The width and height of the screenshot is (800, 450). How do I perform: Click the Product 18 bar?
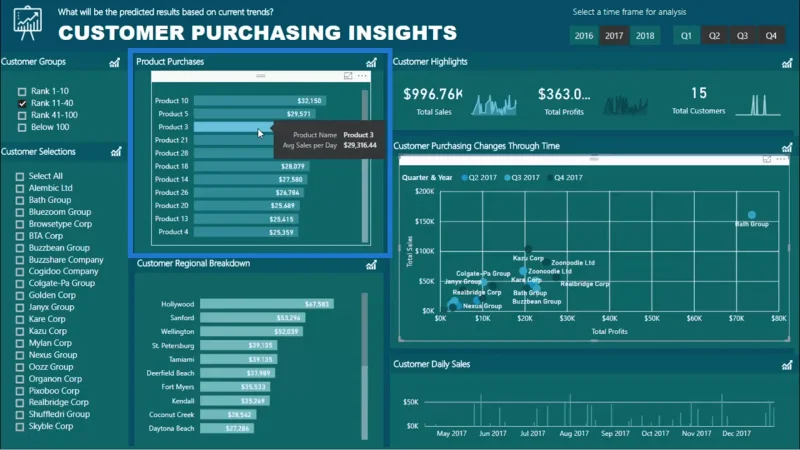pyautogui.click(x=252, y=166)
